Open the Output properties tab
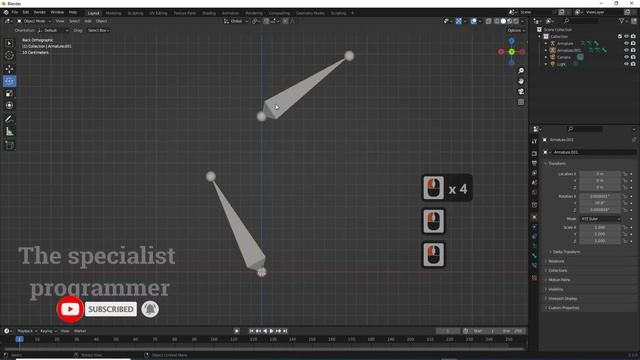Screen dimensions: 640x360 [534, 163]
